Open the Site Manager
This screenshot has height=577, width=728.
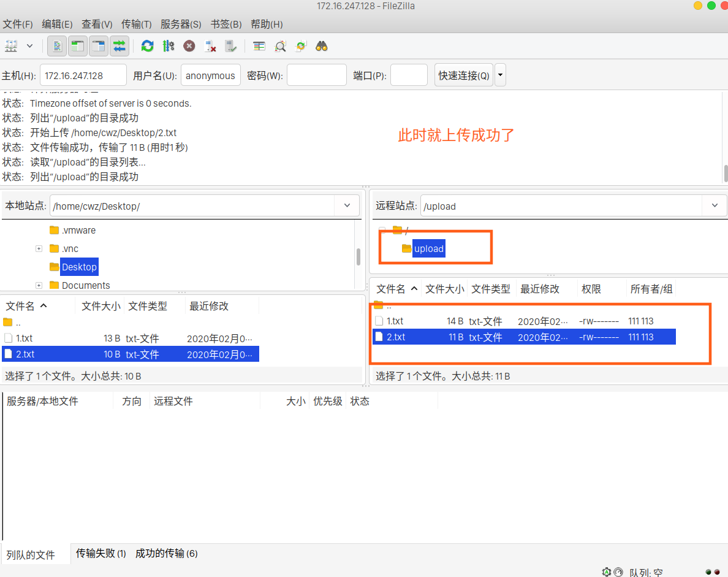[11, 46]
